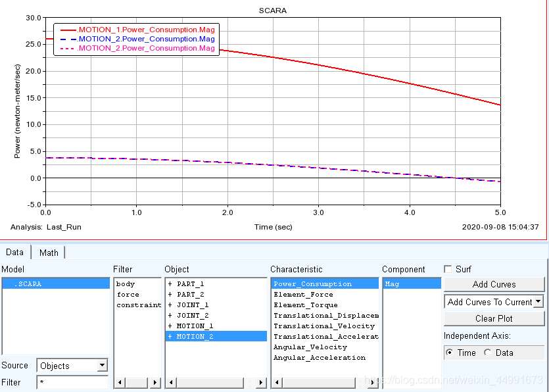Click the Object list's right scroll arrow

pos(262,382)
